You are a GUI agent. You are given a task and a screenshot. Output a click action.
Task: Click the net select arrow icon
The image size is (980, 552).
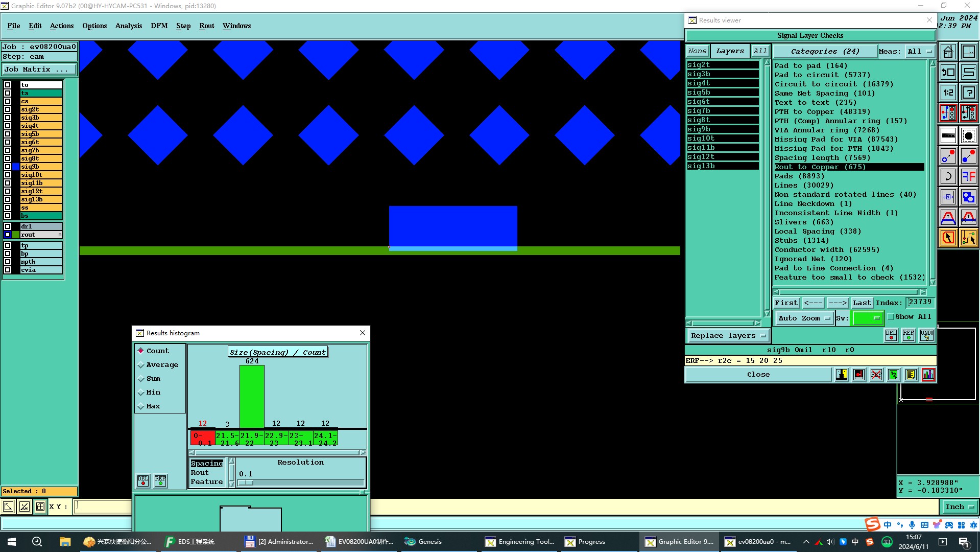click(969, 238)
